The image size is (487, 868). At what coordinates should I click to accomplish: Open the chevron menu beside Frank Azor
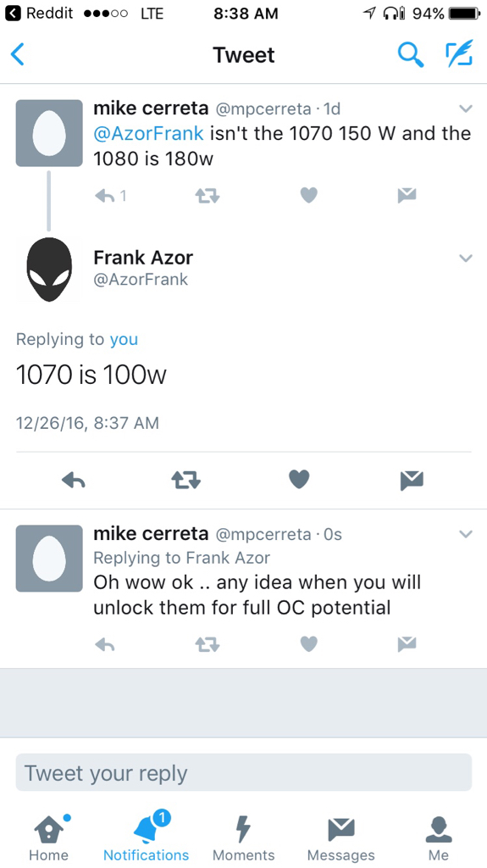(466, 258)
